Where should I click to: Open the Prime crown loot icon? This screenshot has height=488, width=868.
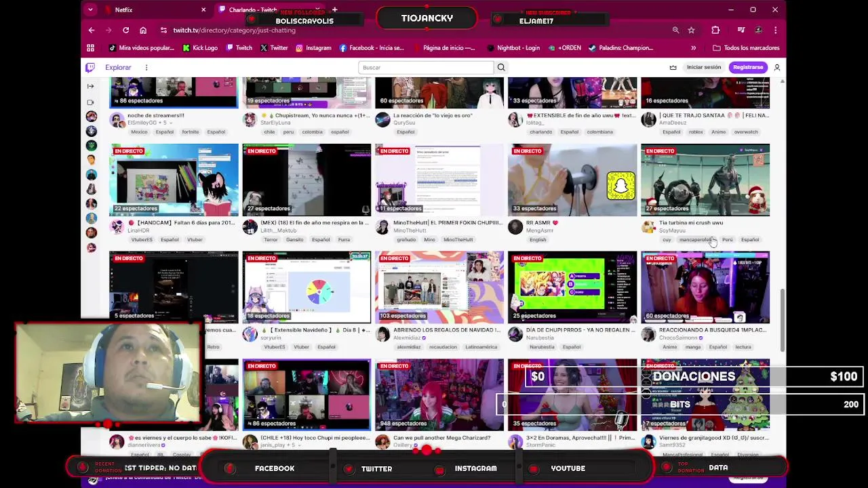point(673,67)
